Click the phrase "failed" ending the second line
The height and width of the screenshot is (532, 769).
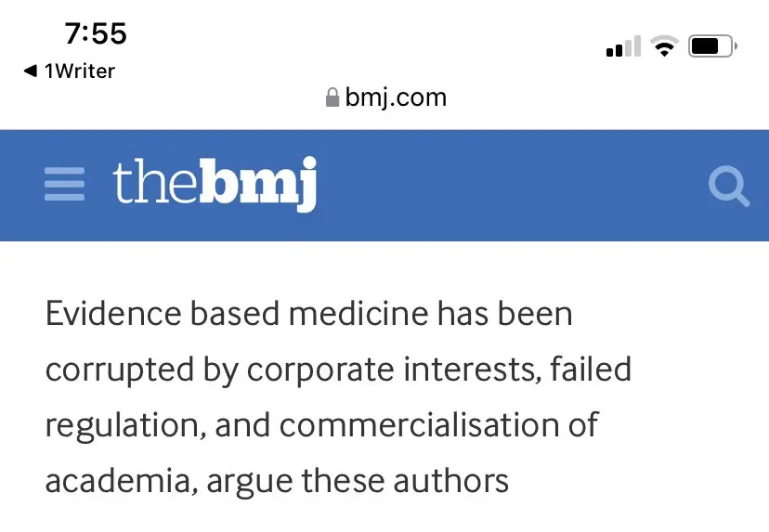[591, 370]
